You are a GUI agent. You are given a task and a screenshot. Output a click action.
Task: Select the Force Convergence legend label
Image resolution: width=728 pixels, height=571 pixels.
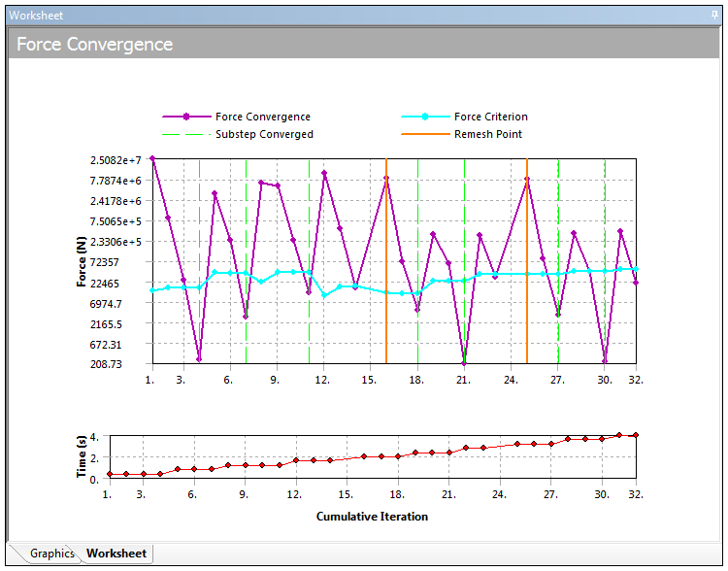click(262, 118)
